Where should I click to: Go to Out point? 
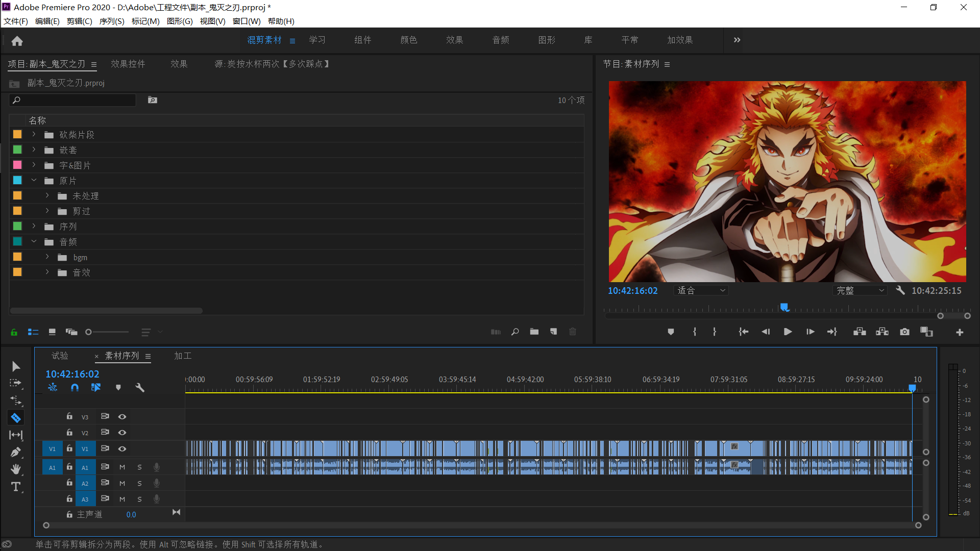click(x=832, y=332)
